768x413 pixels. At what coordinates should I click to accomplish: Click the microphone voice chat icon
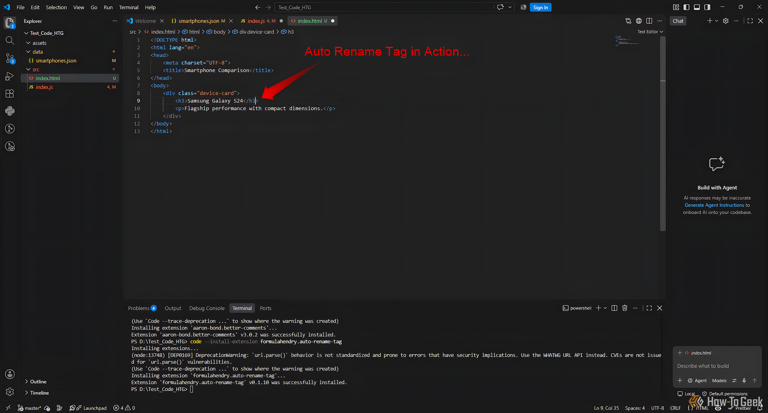coord(744,381)
